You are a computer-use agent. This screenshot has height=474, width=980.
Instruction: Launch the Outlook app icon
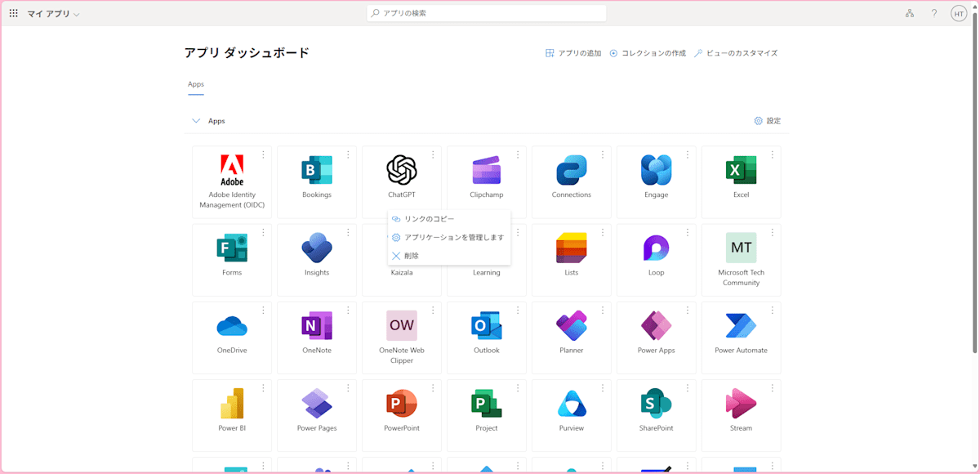[x=487, y=325]
